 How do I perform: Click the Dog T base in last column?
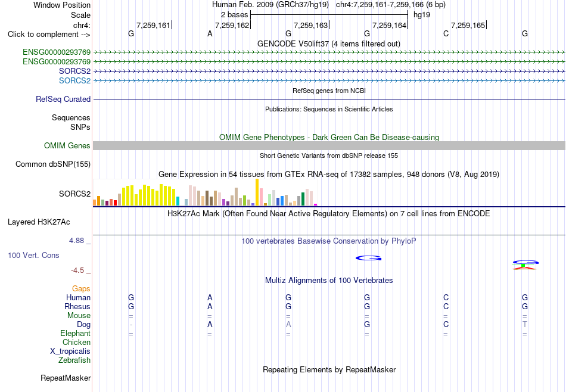click(525, 325)
